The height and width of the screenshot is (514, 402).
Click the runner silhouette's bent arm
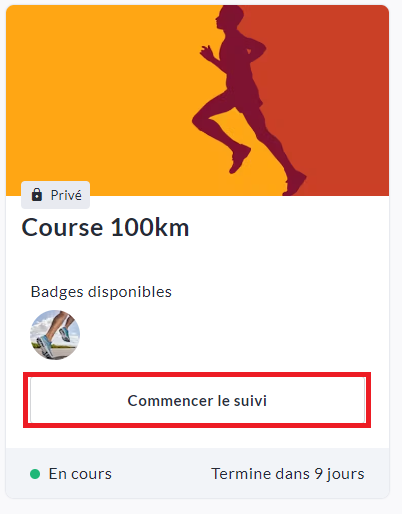click(213, 58)
